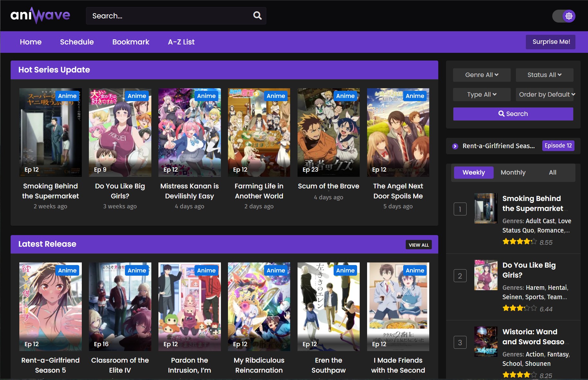Click the arrow icon beside Rent-a-Girlfriend
Image resolution: width=588 pixels, height=380 pixels.
455,146
